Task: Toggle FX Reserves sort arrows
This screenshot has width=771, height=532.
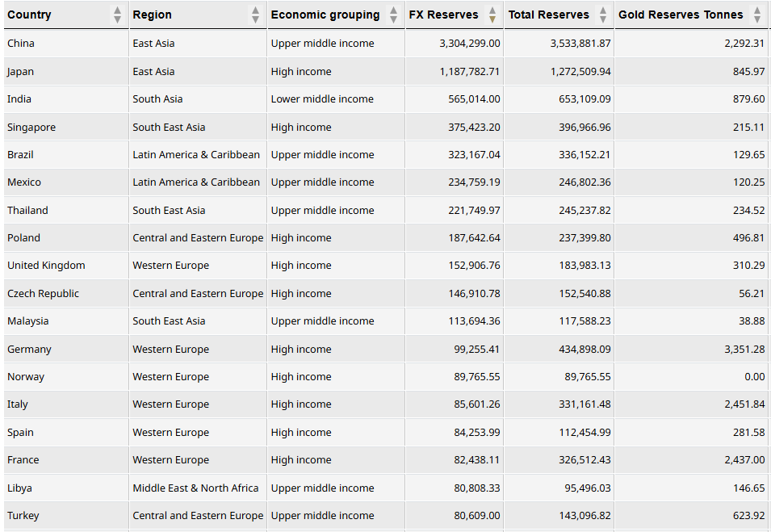Action: pyautogui.click(x=492, y=15)
